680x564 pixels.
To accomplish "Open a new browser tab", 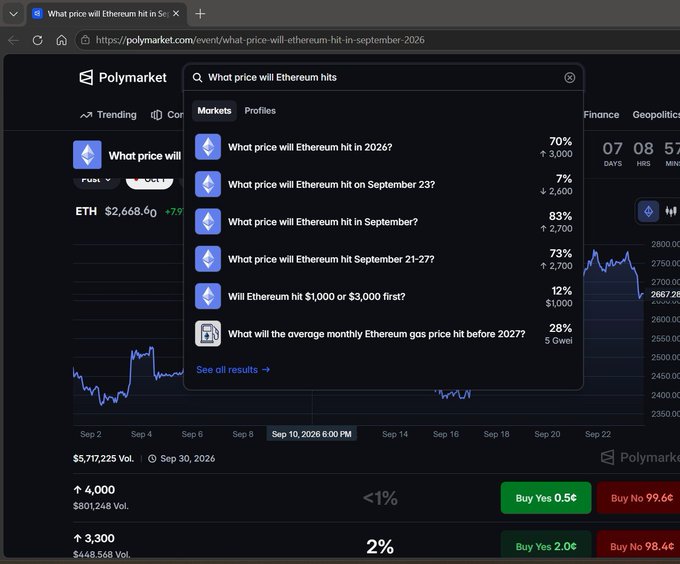I will tap(200, 14).
